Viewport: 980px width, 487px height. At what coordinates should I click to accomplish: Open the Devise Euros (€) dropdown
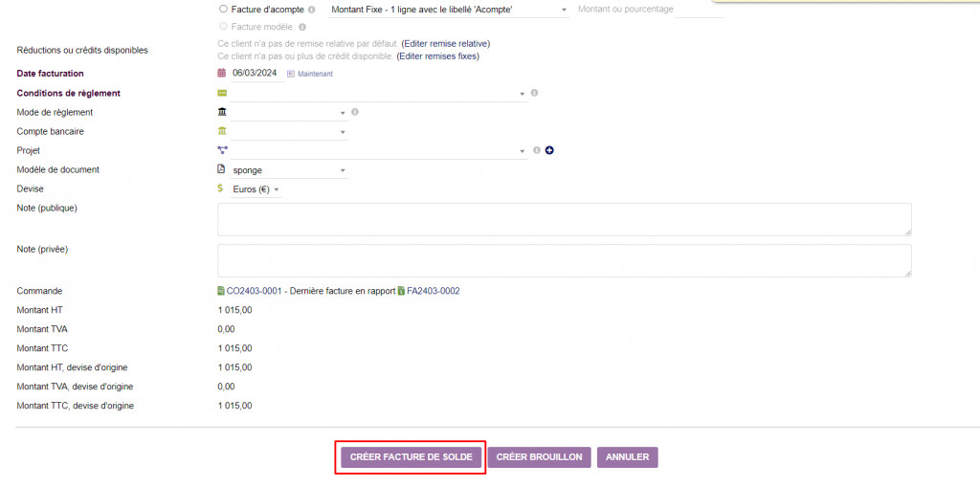256,189
